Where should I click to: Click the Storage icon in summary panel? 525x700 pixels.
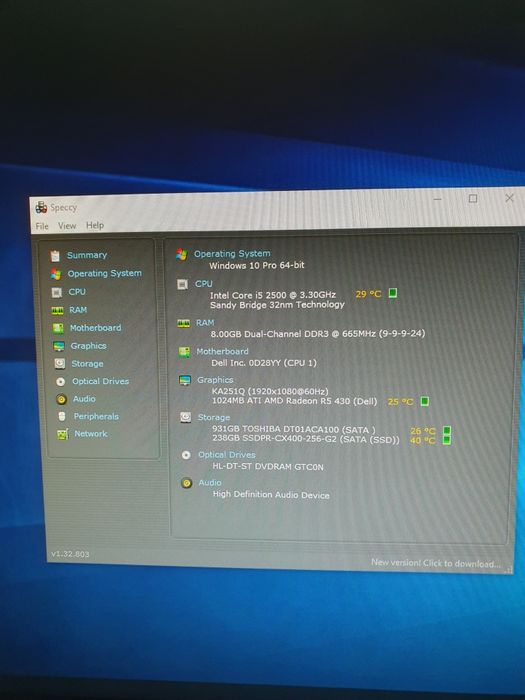point(186,417)
